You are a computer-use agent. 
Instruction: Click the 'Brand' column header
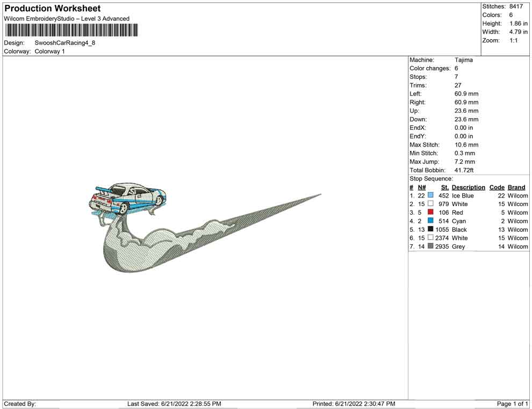(516, 187)
